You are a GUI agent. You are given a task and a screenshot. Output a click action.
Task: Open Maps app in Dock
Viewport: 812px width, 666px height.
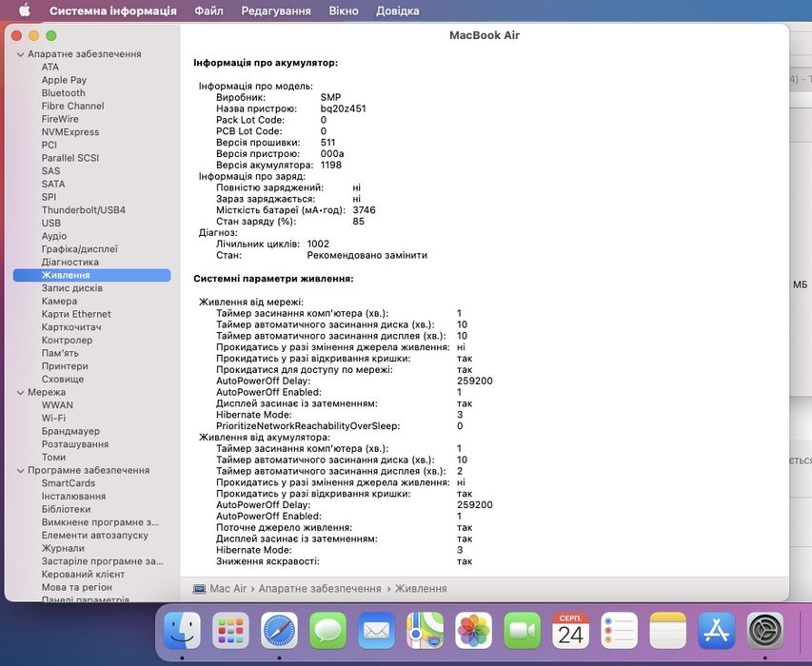(426, 630)
